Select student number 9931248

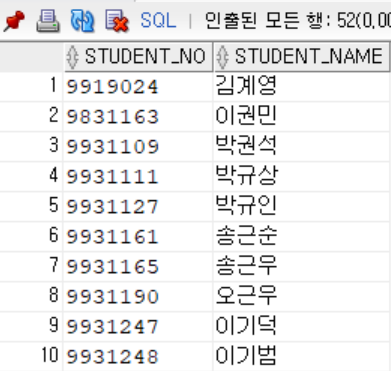pos(112,357)
